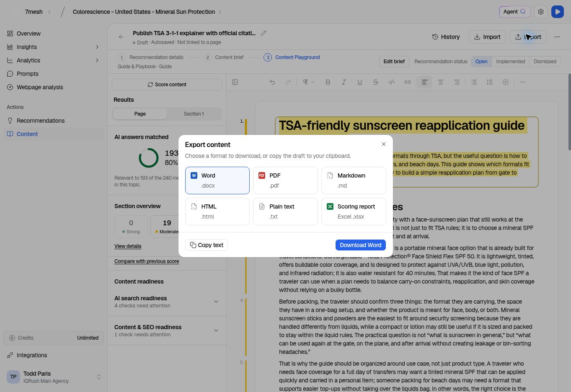Toggle italic formatting

(344, 82)
